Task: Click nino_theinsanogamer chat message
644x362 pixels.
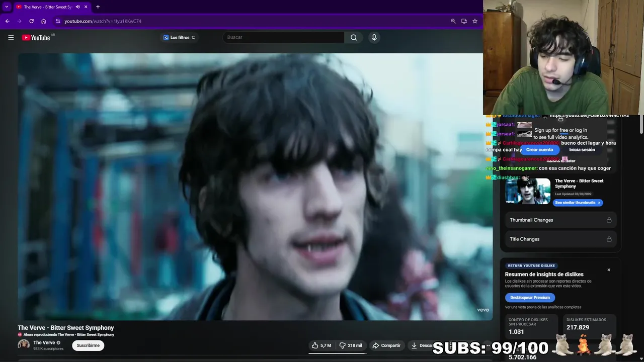Action: 548,168
